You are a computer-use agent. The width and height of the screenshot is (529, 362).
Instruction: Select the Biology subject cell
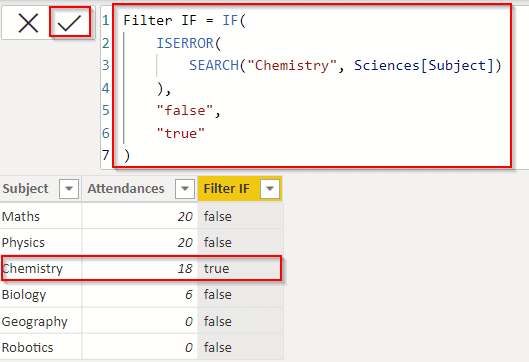tap(40, 295)
